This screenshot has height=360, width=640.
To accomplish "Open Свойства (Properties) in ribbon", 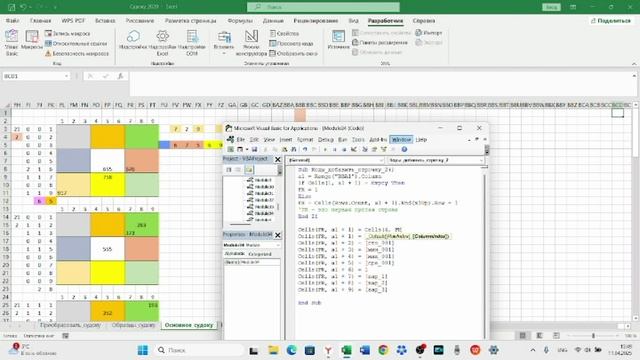I will (284, 33).
